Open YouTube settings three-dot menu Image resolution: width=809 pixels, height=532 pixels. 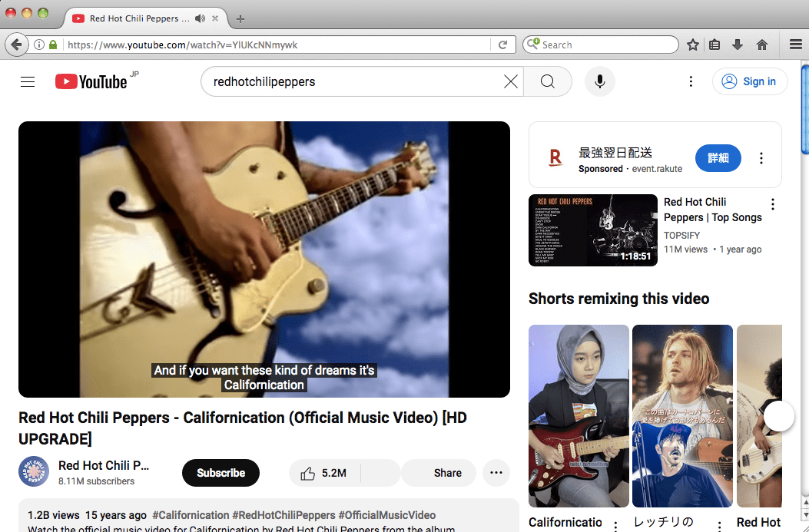coord(691,81)
